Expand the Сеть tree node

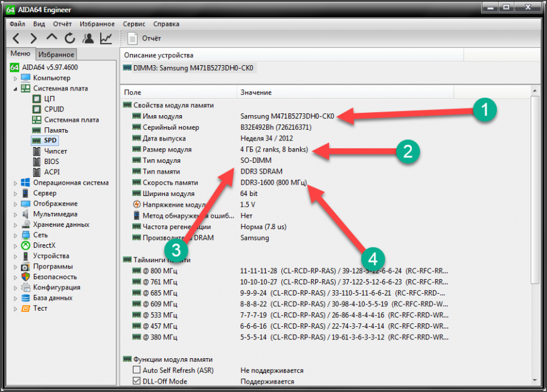15,236
